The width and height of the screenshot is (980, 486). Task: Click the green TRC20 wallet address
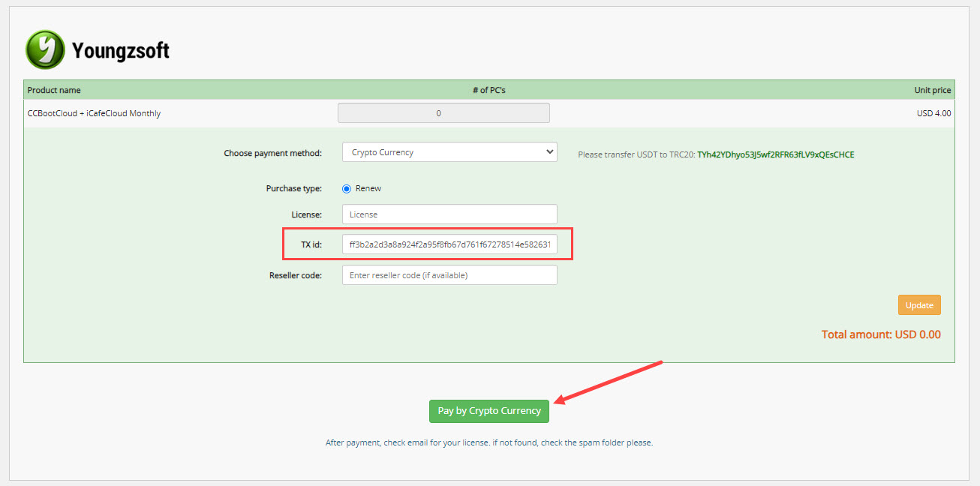[775, 154]
